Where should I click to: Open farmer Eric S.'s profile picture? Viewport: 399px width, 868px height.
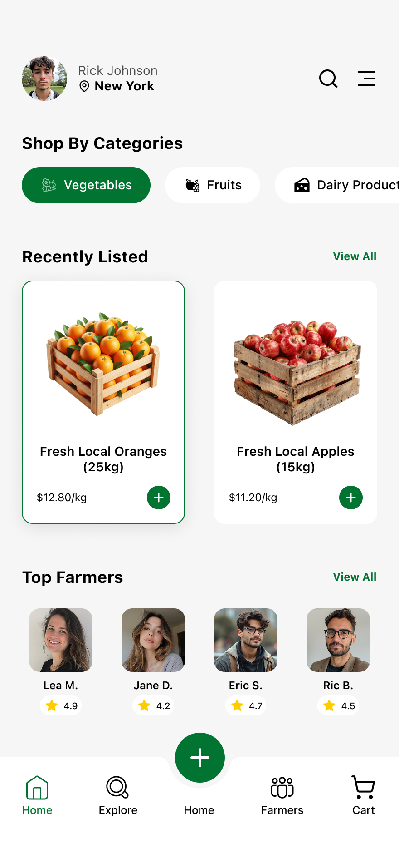pyautogui.click(x=246, y=640)
